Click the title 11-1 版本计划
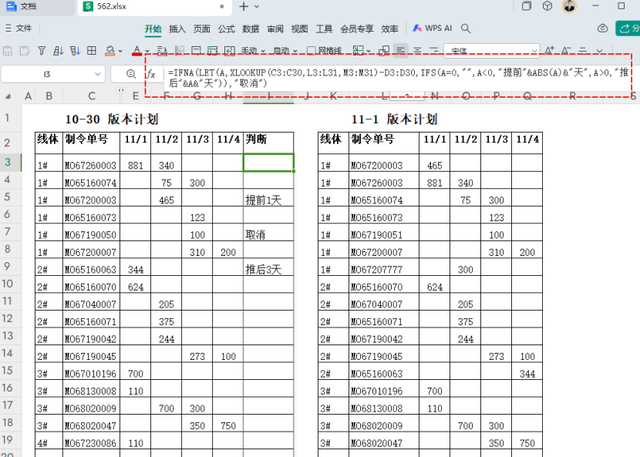 coord(394,119)
